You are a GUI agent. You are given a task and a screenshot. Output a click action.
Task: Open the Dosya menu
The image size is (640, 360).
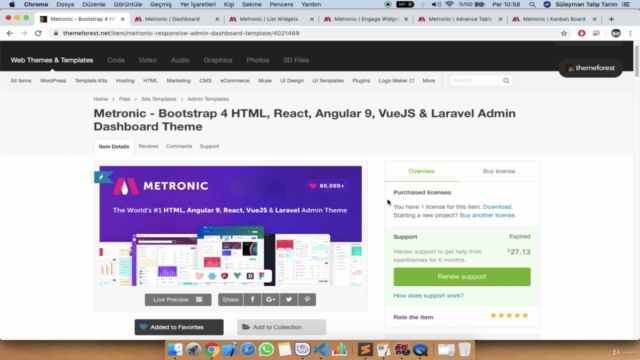(x=65, y=4)
